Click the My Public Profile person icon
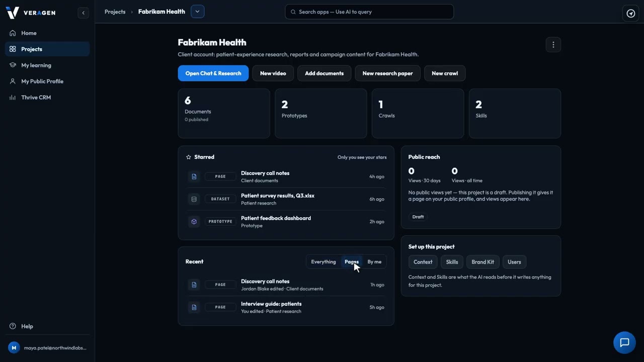Screen dimensions: 644x362 coord(13,81)
